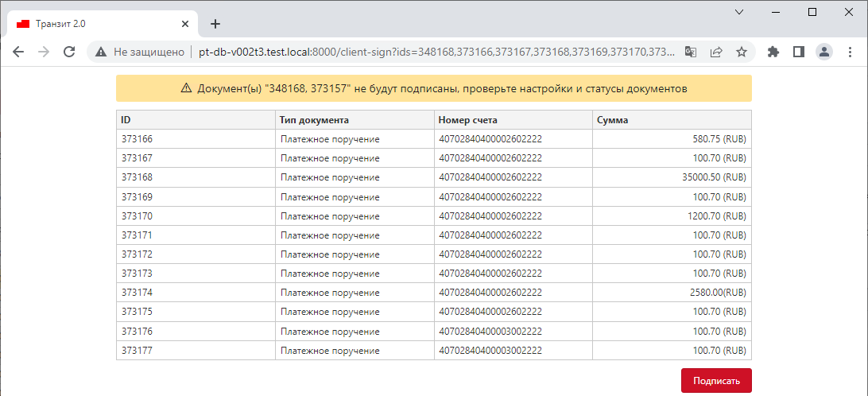Click account number in row 373168
The image size is (868, 396).
(x=513, y=177)
